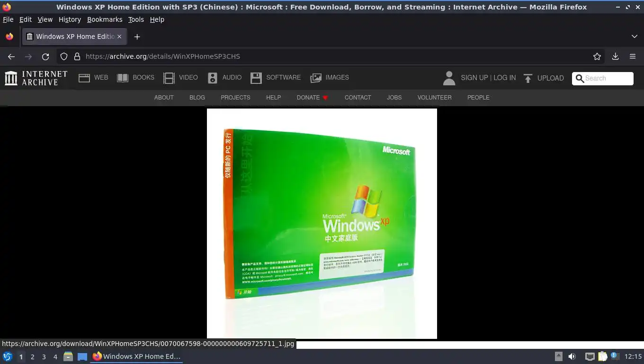Open the HELP navigation link

point(273,98)
